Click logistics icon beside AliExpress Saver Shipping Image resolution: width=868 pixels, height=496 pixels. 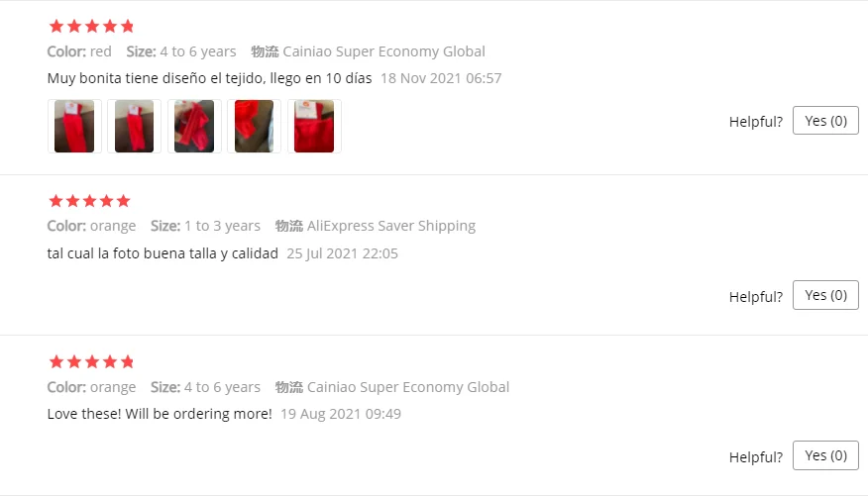click(289, 226)
